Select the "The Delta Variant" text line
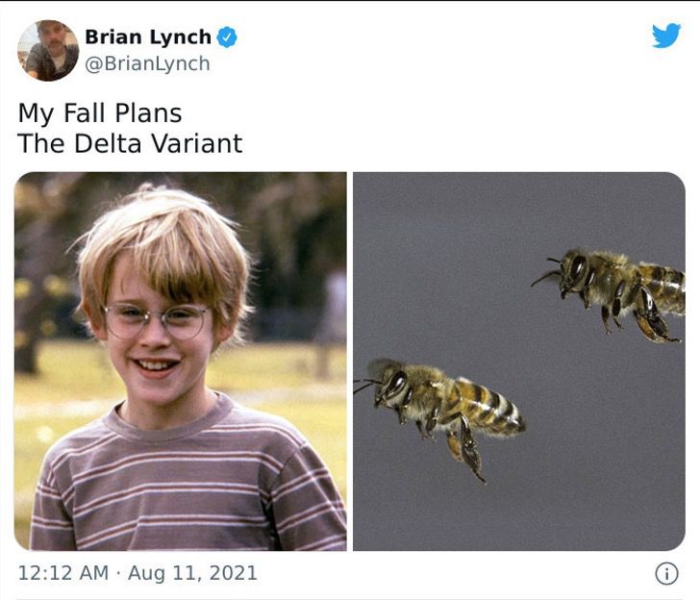The width and height of the screenshot is (700, 600). [x=130, y=144]
